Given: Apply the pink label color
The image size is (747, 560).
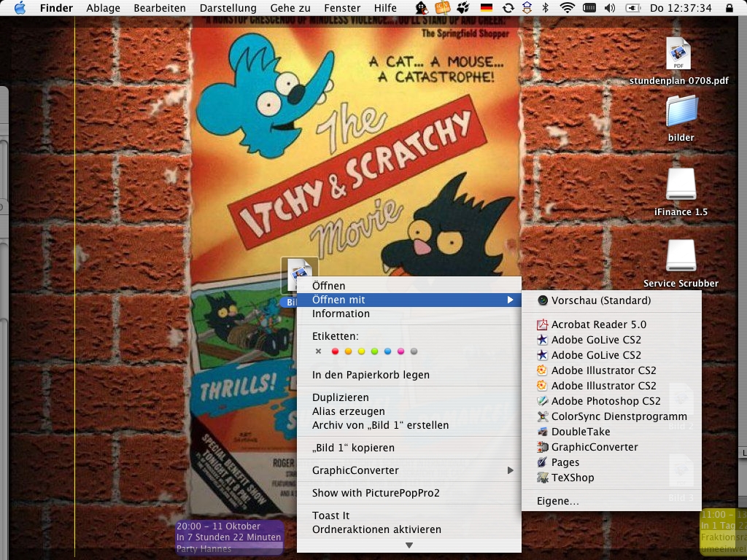Looking at the screenshot, I should click(x=400, y=351).
